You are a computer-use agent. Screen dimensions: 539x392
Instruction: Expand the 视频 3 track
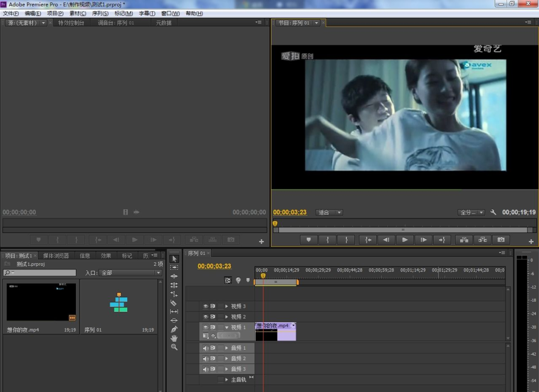pyautogui.click(x=227, y=306)
